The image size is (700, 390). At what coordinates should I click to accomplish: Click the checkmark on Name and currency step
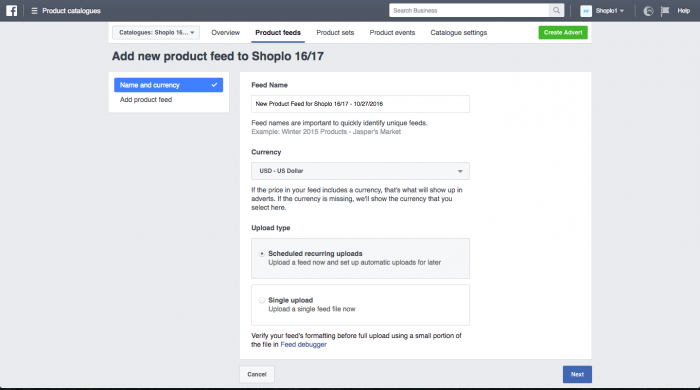(214, 85)
